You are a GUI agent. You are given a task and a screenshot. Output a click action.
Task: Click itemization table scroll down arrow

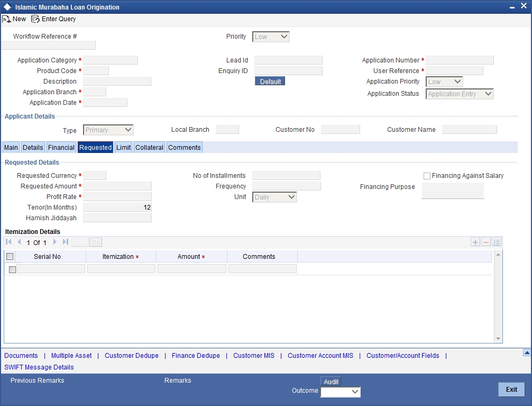498,339
